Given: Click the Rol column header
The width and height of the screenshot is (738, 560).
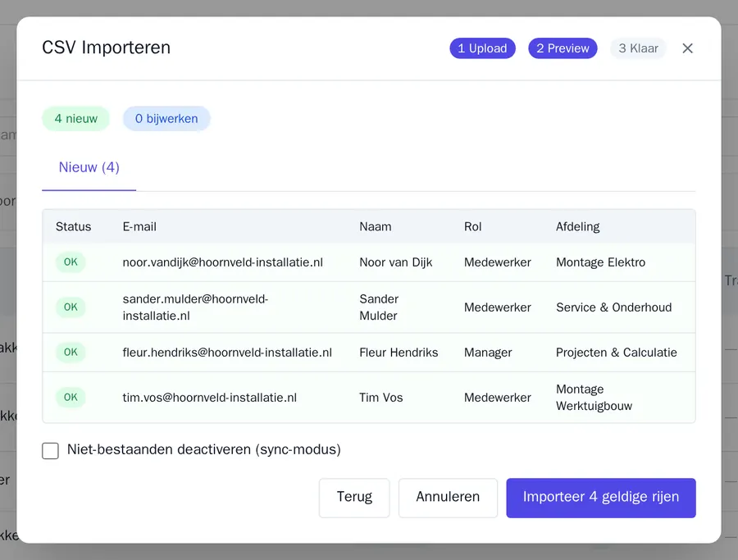Looking at the screenshot, I should click(x=472, y=227).
